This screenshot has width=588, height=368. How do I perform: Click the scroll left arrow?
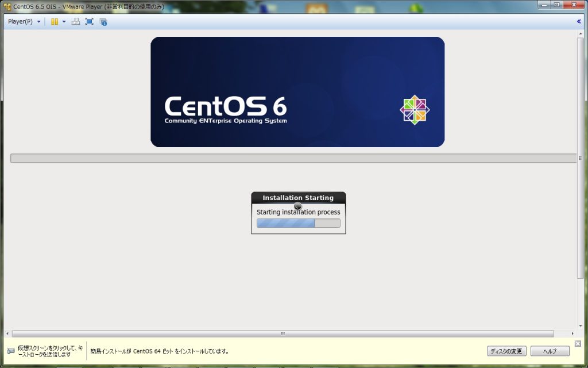[7, 333]
